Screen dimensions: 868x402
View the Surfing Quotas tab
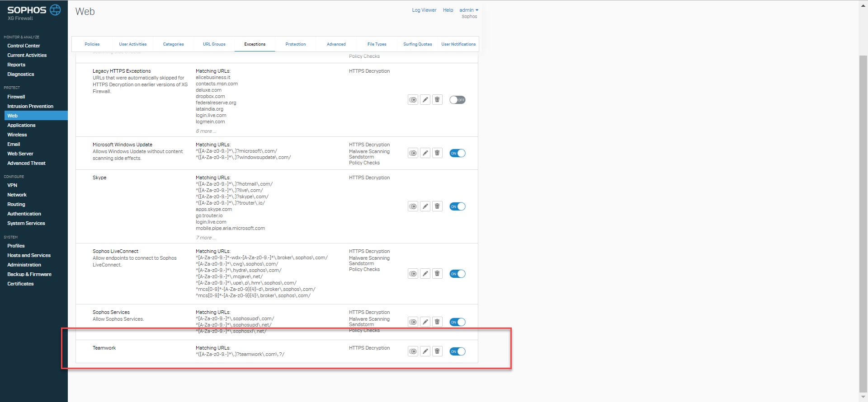tap(418, 44)
